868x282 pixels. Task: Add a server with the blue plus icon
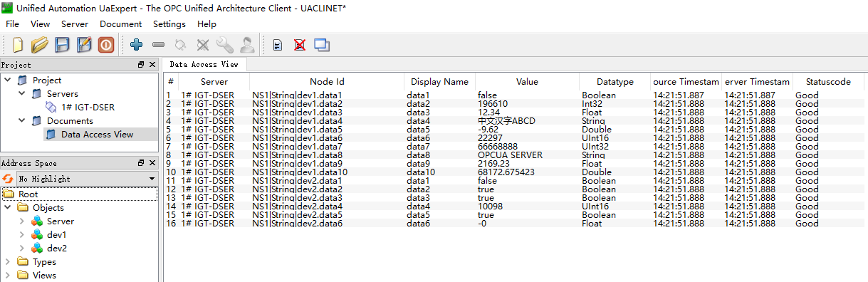point(137,45)
